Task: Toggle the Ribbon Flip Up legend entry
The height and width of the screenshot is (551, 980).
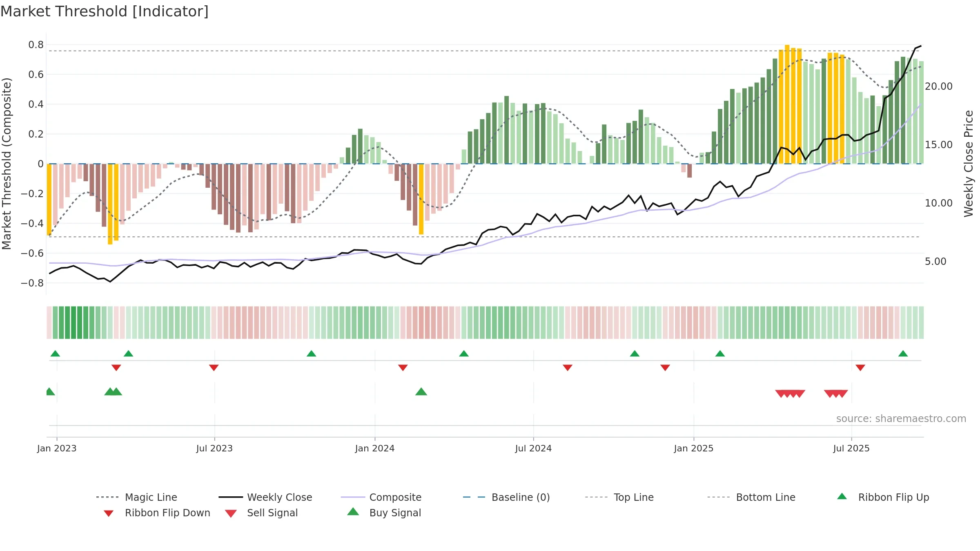Action: point(883,497)
